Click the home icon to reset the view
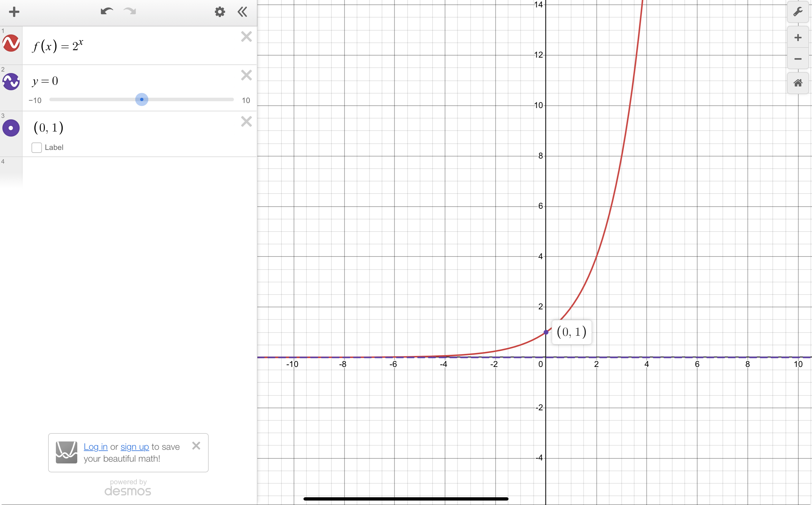Image resolution: width=812 pixels, height=505 pixels. point(798,83)
